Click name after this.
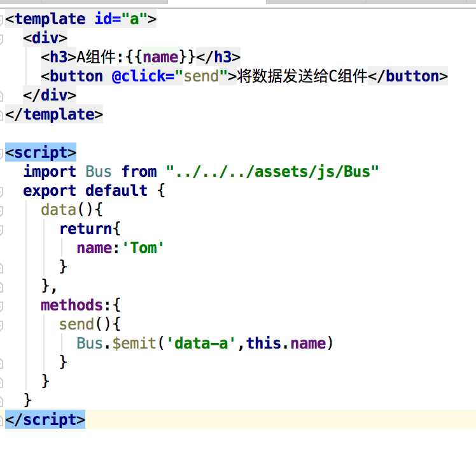Image resolution: width=476 pixels, height=458 pixels. (308, 343)
